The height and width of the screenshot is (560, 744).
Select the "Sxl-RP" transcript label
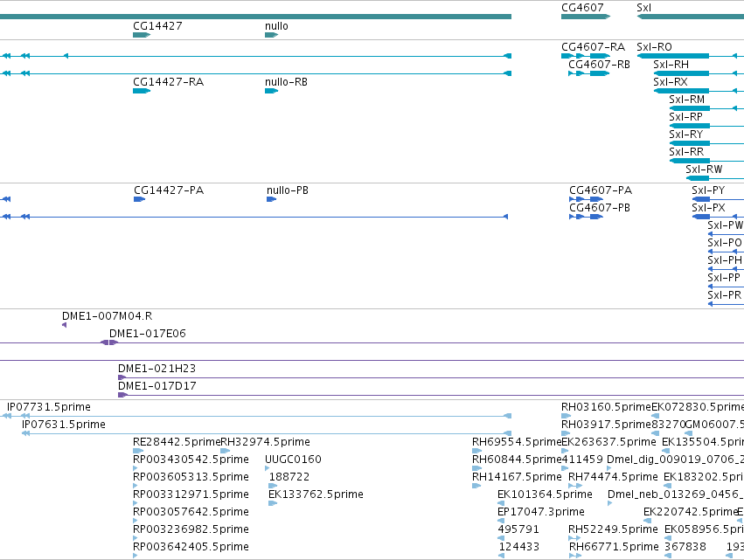685,117
